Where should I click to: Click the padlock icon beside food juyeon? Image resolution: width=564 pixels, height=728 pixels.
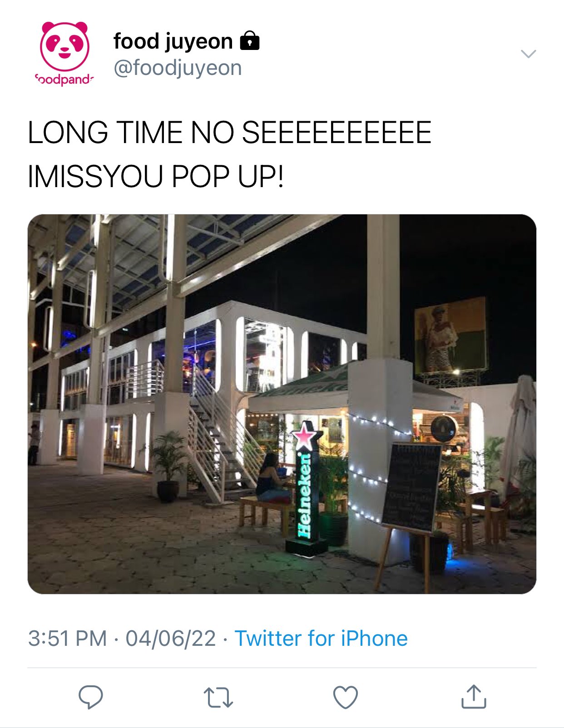tap(249, 40)
